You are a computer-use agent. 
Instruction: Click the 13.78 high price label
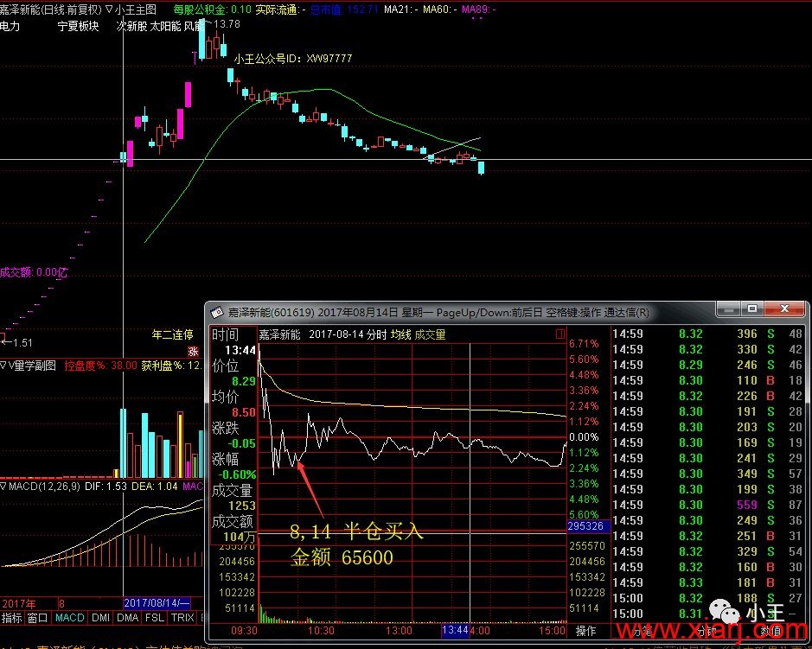tap(227, 24)
